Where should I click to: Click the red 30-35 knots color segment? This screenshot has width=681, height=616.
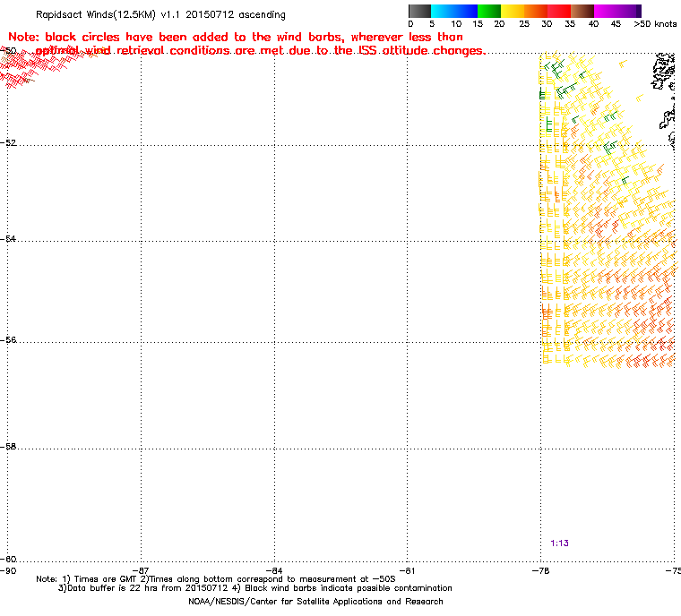(x=559, y=11)
